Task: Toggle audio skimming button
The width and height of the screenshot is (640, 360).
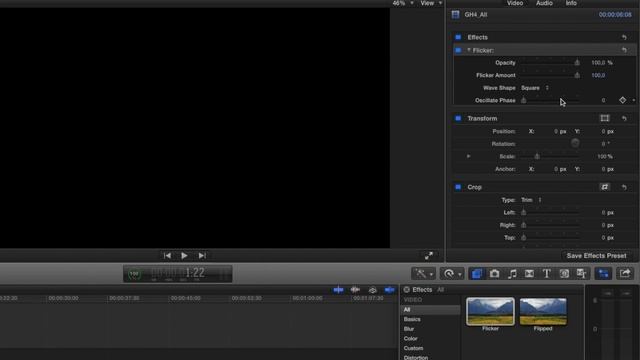Action: point(355,290)
